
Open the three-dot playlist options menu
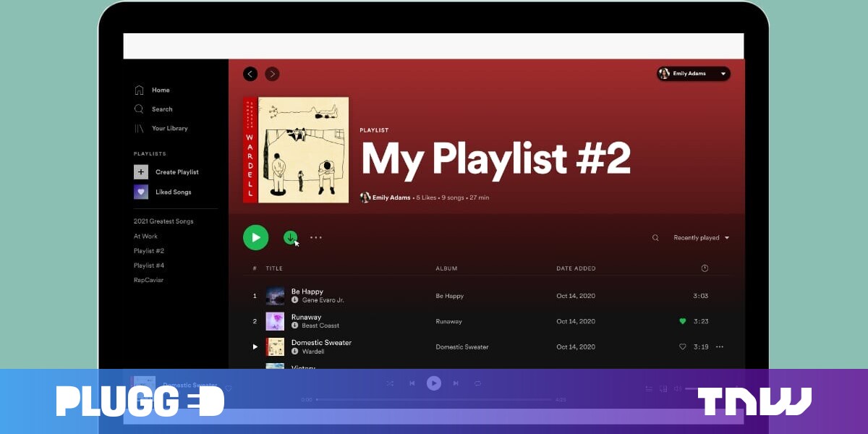pyautogui.click(x=316, y=237)
